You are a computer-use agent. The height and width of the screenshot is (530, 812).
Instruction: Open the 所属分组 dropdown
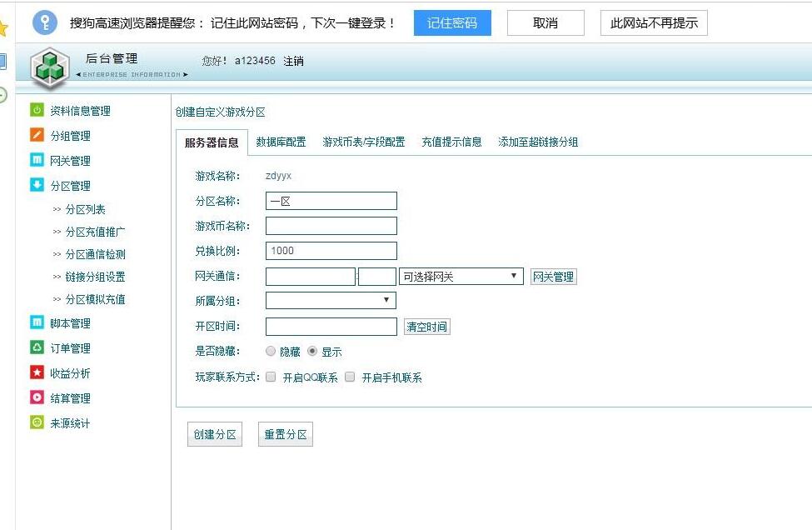click(x=331, y=300)
